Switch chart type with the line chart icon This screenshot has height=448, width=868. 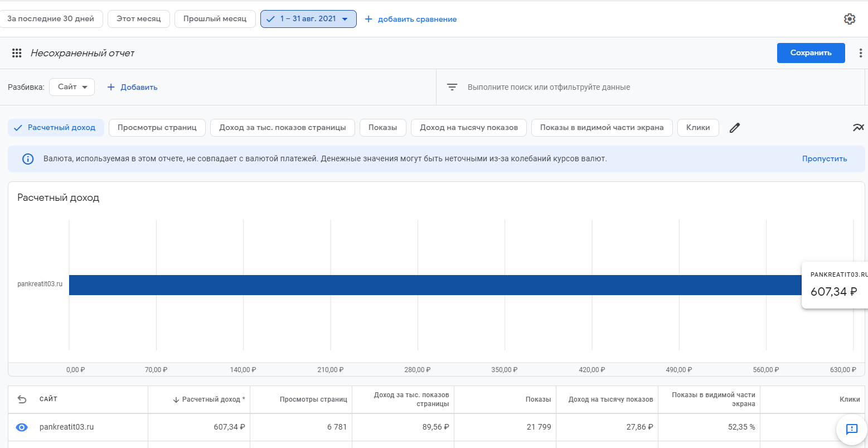(x=857, y=128)
